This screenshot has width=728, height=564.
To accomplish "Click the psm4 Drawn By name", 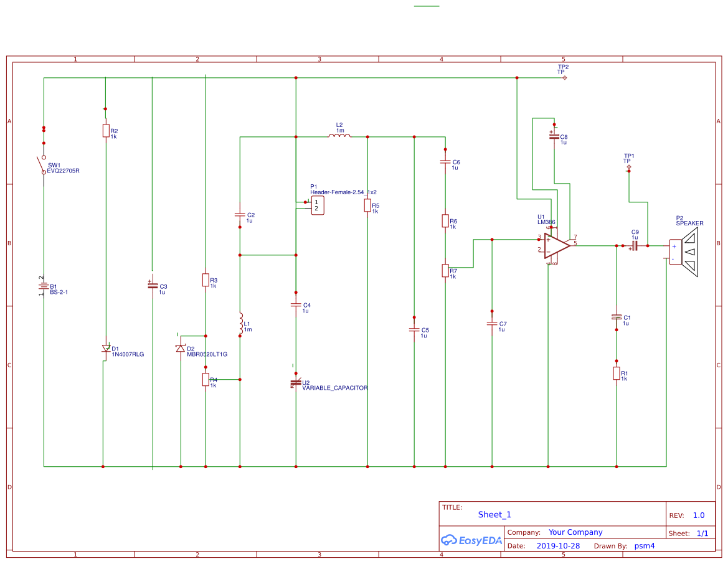I will [645, 545].
